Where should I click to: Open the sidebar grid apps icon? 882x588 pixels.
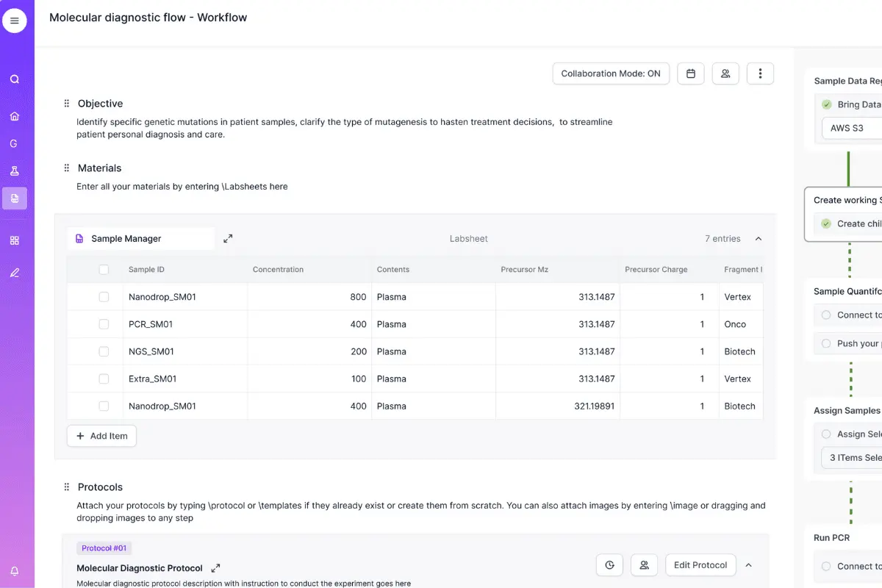click(15, 240)
